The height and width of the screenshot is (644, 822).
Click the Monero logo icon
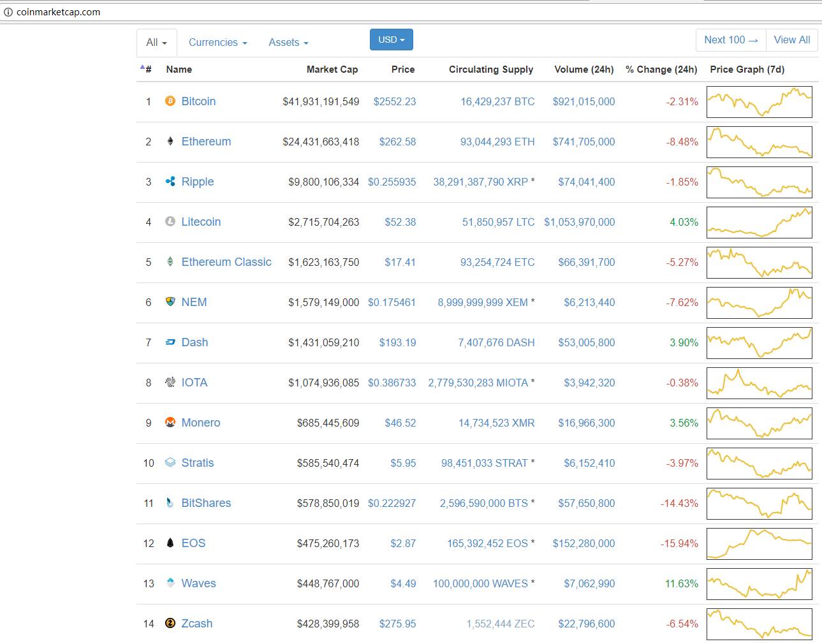coord(170,422)
